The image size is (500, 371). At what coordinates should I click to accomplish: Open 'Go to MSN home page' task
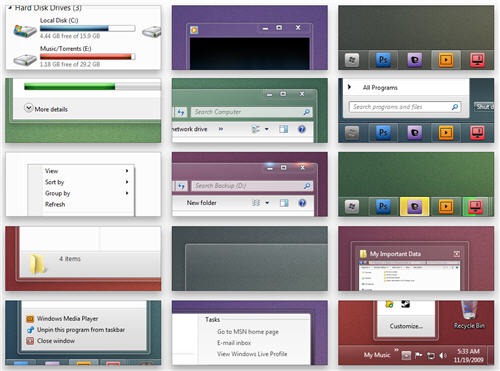click(248, 332)
